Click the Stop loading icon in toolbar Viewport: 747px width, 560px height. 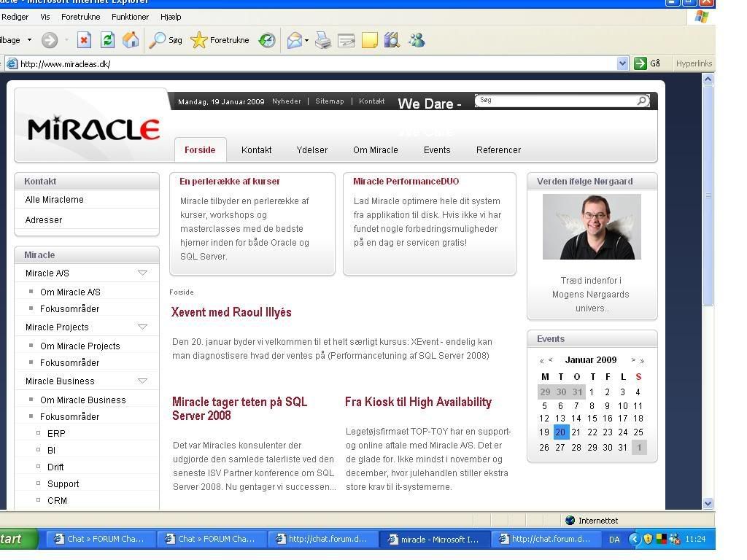click(84, 41)
